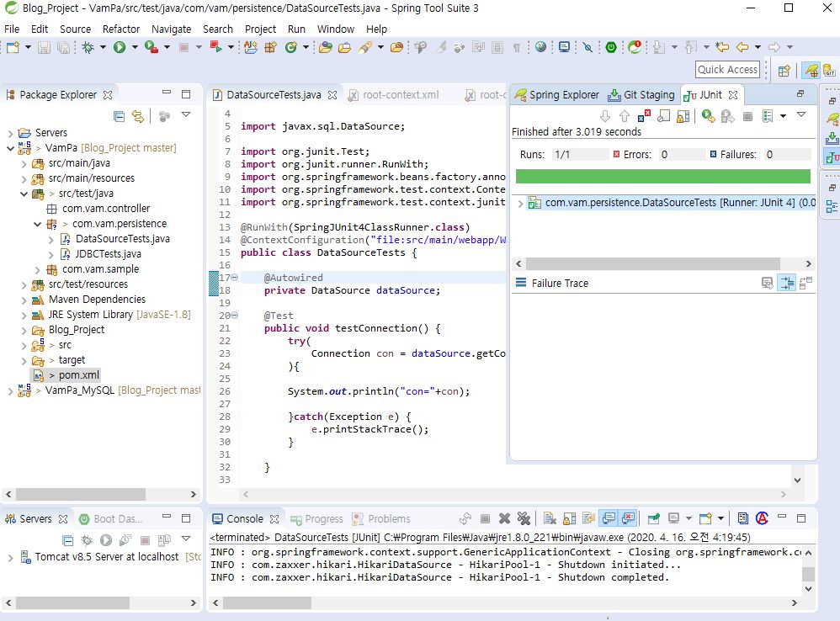Click Remove All Terminated Launches in Console
The width and height of the screenshot is (840, 621).
coord(524,518)
